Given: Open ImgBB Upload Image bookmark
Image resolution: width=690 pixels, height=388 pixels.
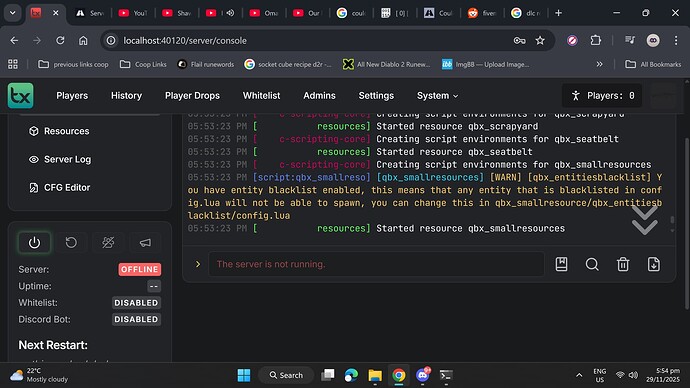Looking at the screenshot, I should click(x=486, y=64).
